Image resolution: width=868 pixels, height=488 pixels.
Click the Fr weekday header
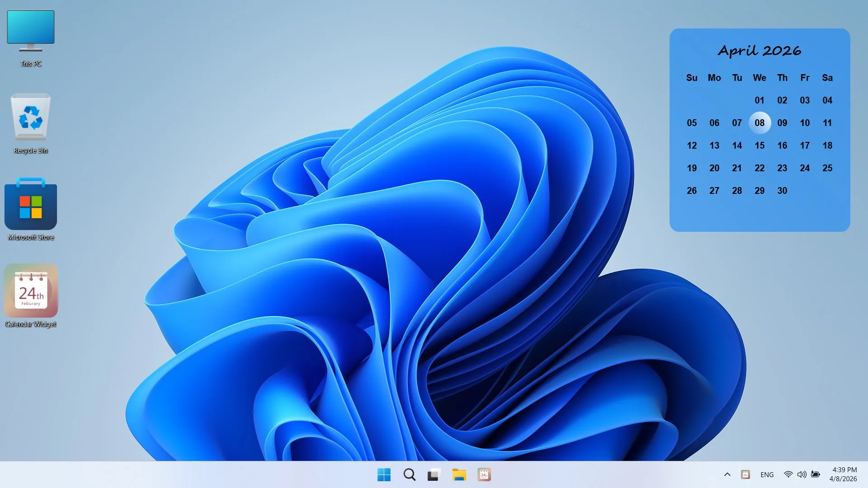[x=805, y=78]
